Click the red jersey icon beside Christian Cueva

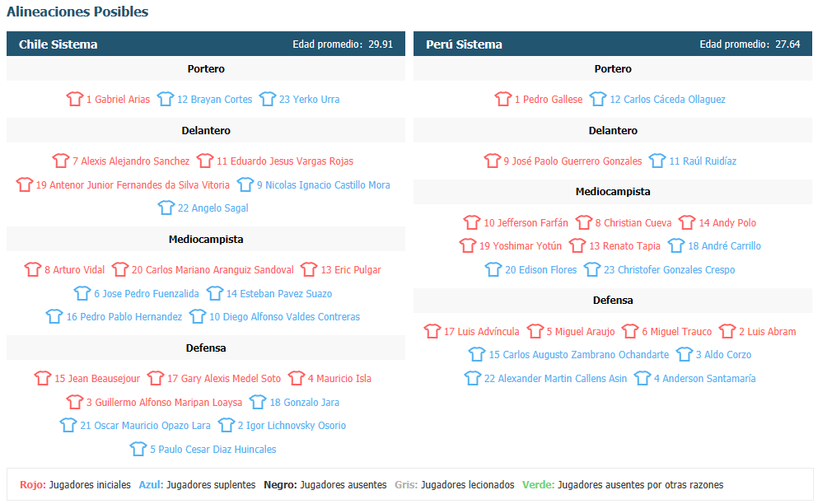[584, 223]
